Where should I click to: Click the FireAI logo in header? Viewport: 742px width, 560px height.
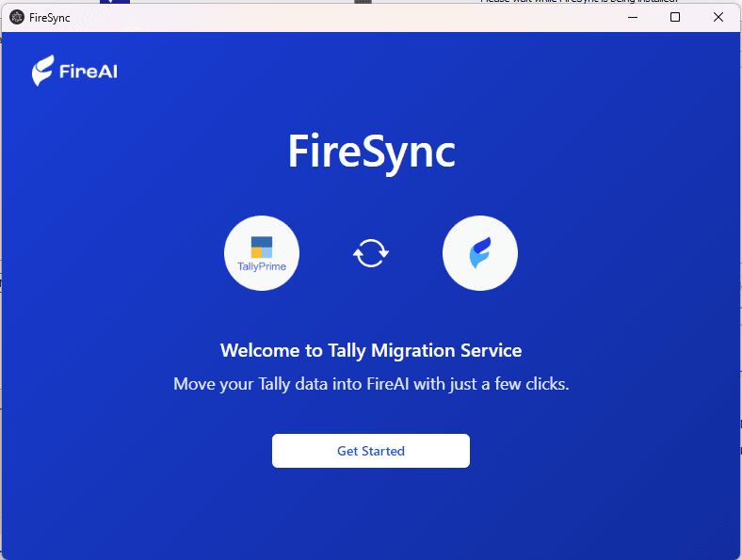pos(74,71)
